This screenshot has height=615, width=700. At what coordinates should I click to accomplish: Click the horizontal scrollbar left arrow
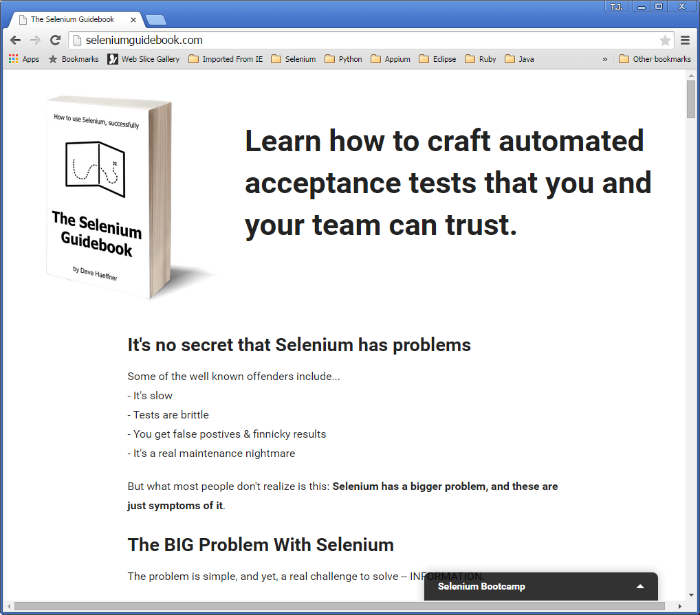(x=8, y=606)
